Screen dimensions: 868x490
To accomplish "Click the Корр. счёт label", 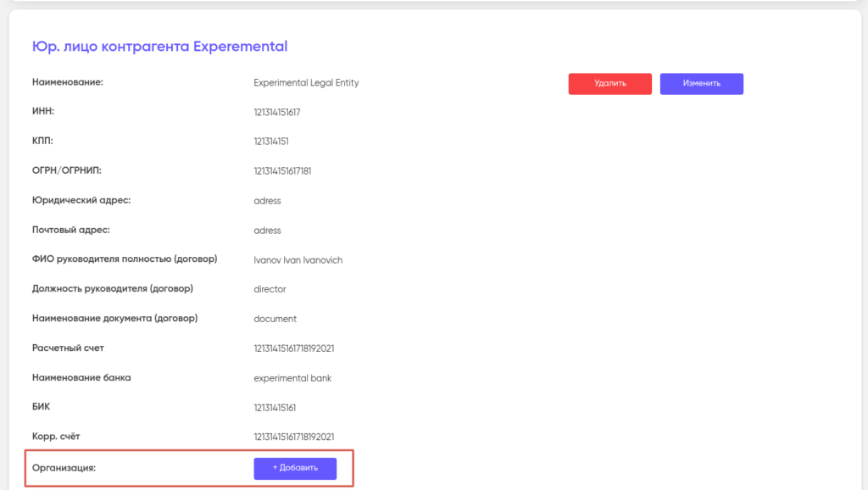I will (55, 437).
